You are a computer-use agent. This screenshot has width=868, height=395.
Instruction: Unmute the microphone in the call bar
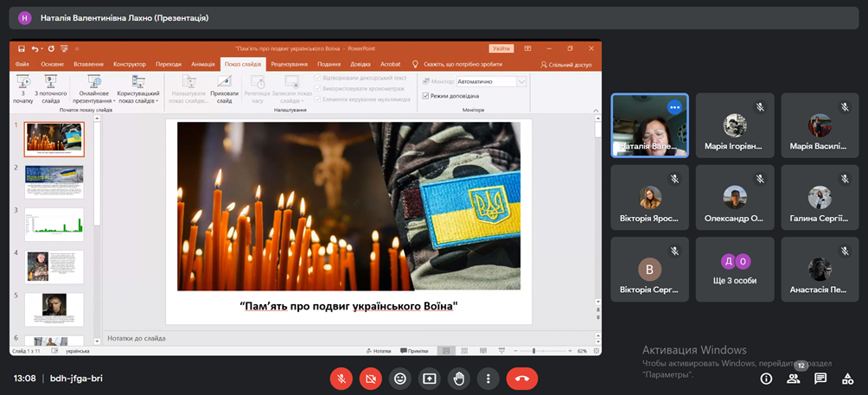click(x=342, y=379)
